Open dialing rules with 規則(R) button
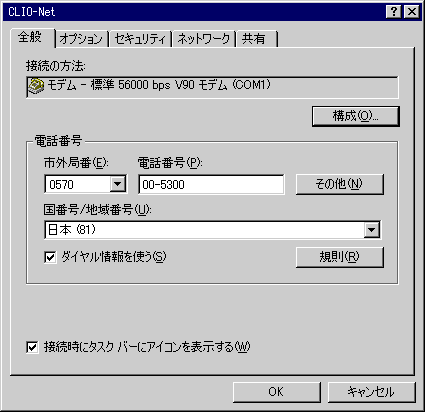 coord(340,257)
